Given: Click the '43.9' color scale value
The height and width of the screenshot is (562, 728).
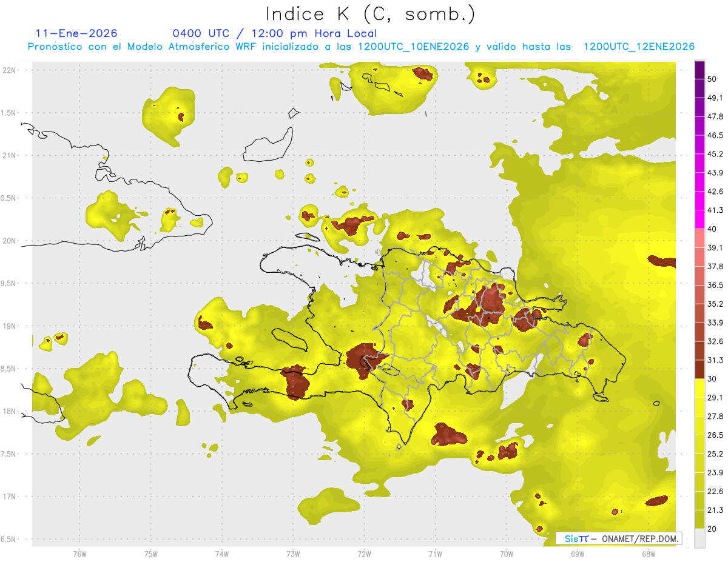Looking at the screenshot, I should coord(715,173).
